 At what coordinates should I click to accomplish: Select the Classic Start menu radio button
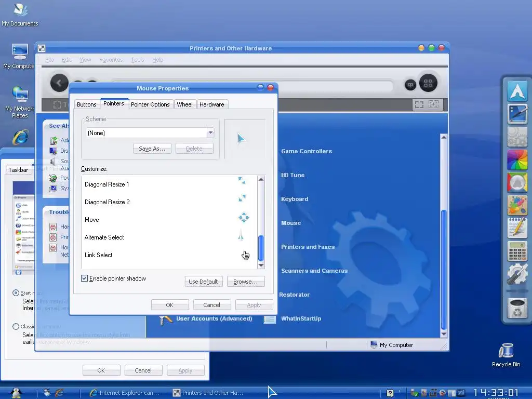[16, 326]
